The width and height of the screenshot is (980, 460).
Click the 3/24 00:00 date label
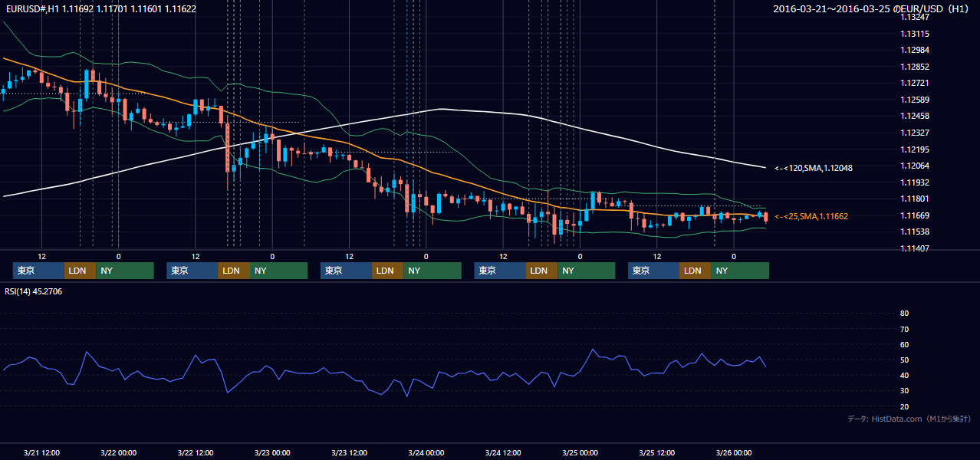click(426, 452)
